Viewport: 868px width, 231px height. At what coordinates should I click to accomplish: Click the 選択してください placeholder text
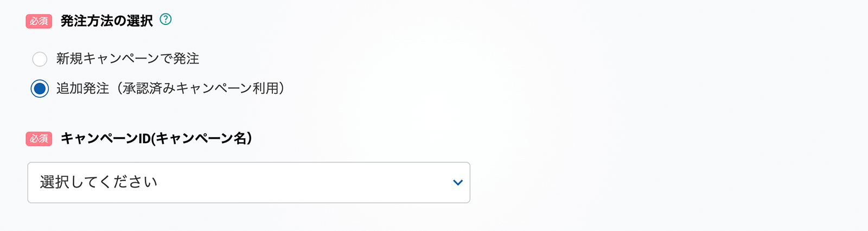99,182
